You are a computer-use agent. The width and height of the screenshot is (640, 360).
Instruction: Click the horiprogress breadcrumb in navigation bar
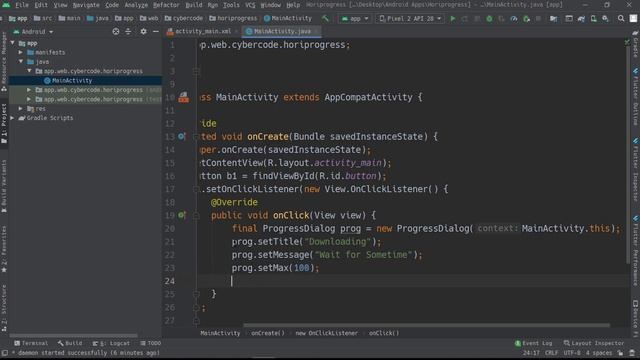(x=233, y=18)
